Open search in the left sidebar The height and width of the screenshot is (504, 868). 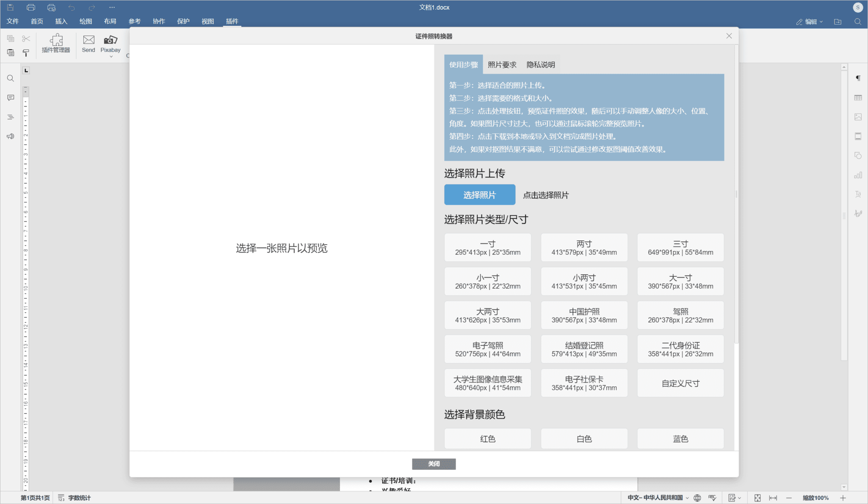point(10,78)
